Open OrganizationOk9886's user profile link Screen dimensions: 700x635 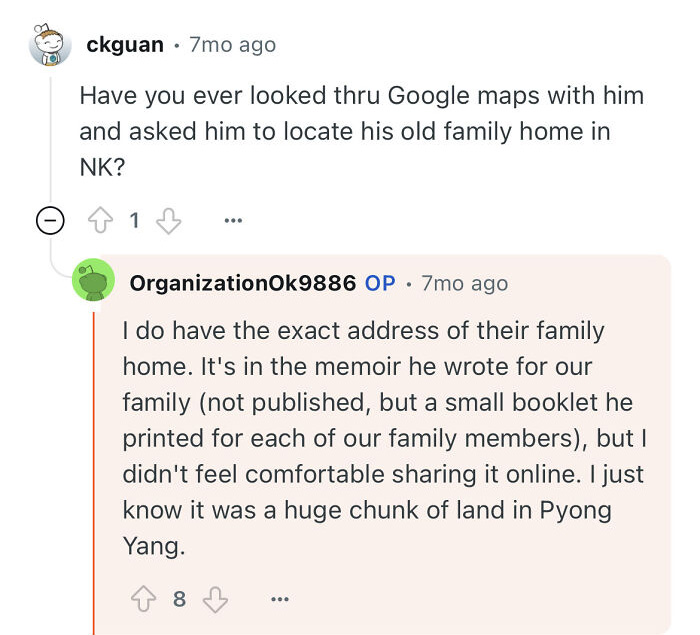pos(243,283)
